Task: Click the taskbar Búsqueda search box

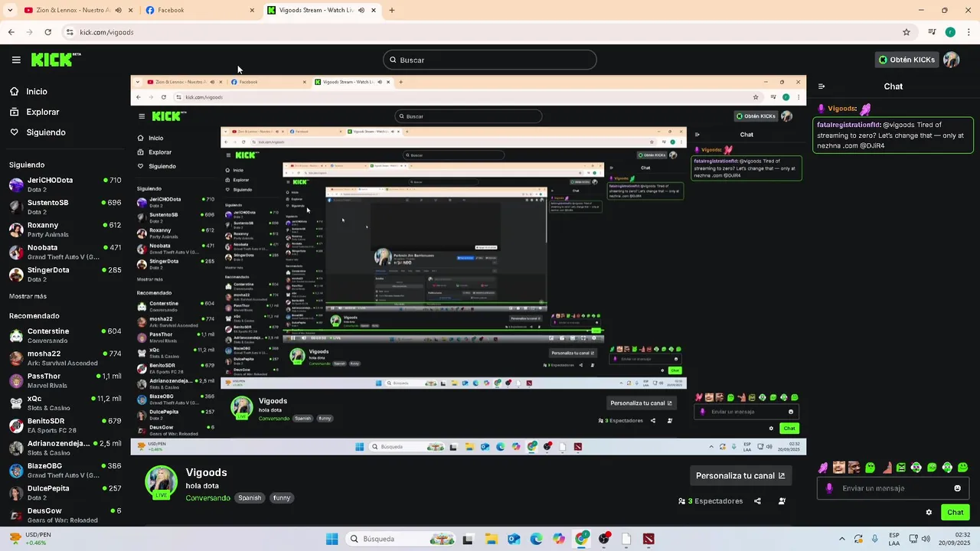Action: (x=402, y=539)
